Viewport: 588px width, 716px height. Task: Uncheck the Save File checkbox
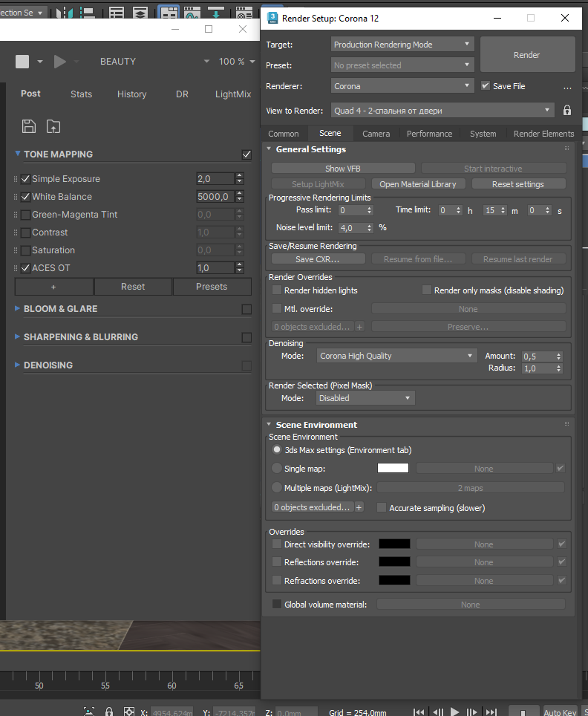click(486, 86)
